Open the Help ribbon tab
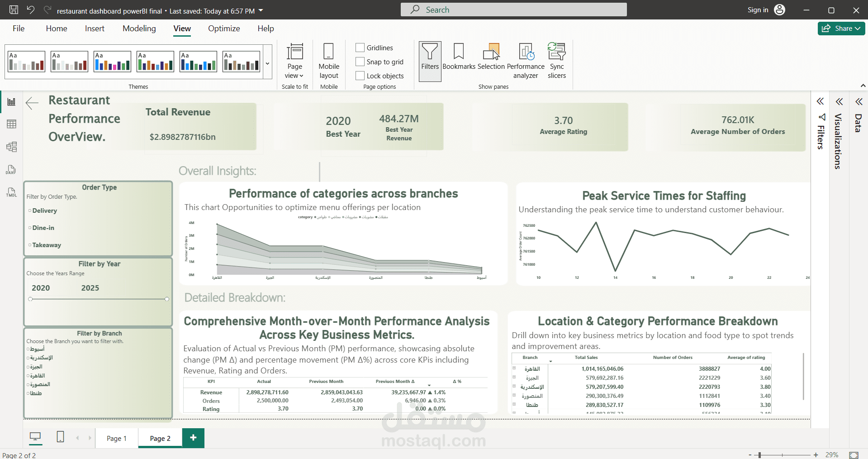This screenshot has width=868, height=459. [266, 29]
